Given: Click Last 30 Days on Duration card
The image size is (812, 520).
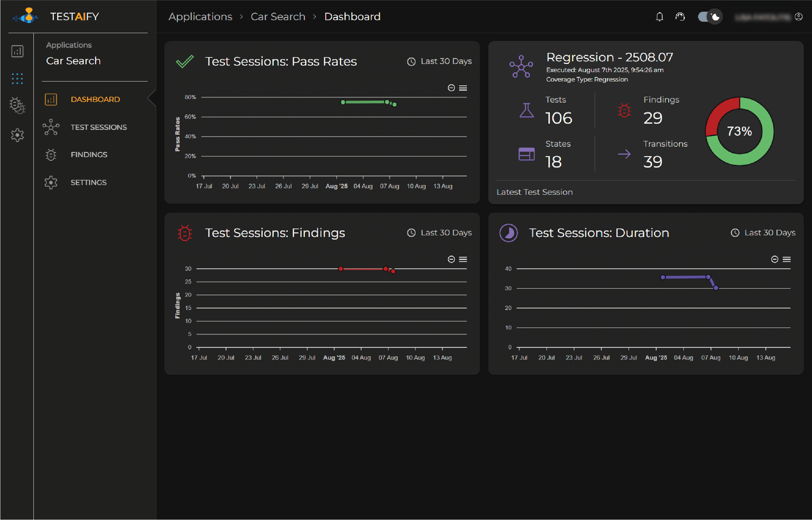Looking at the screenshot, I should [x=770, y=233].
